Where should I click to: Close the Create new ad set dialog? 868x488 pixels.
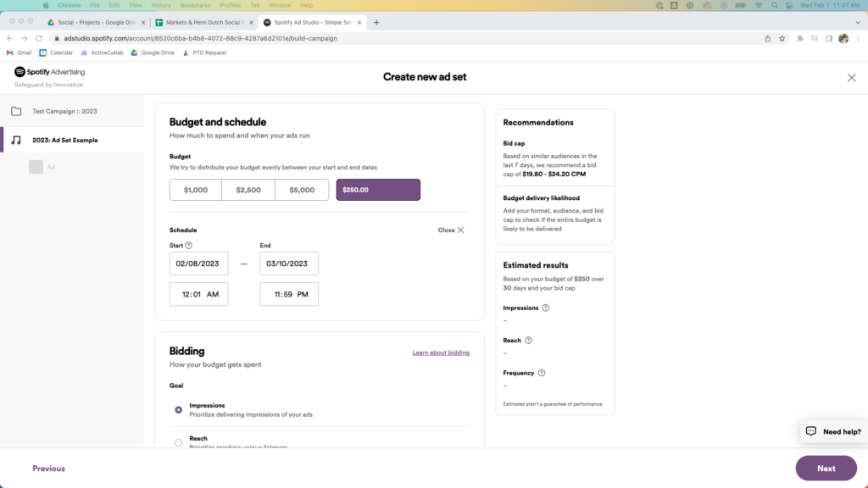click(851, 77)
